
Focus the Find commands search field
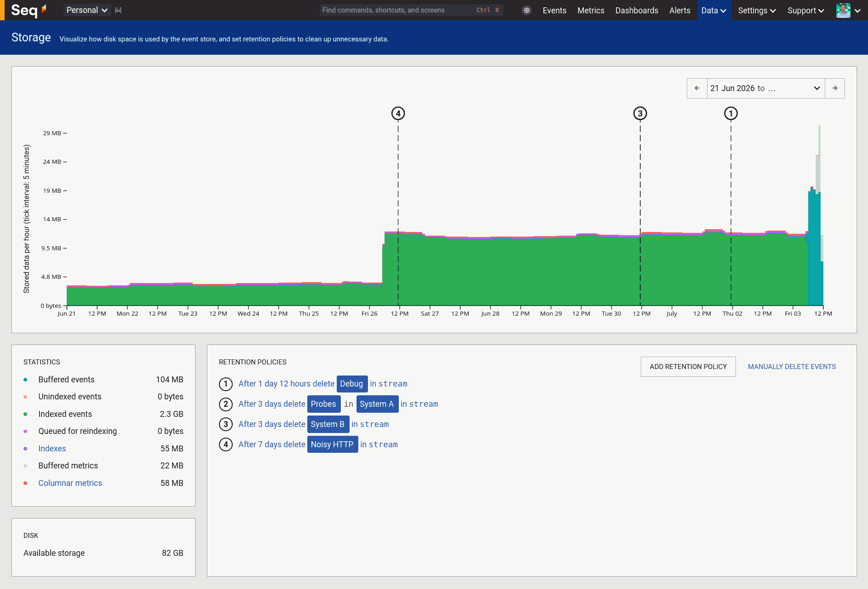tap(411, 10)
